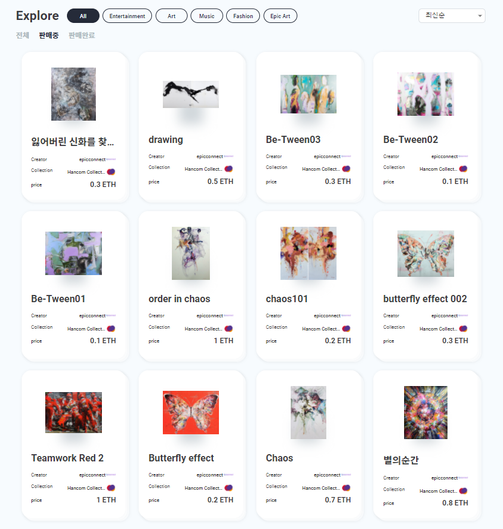Click the collection logo on Be-Tween02 card
This screenshot has height=529, width=503.
tap(463, 169)
